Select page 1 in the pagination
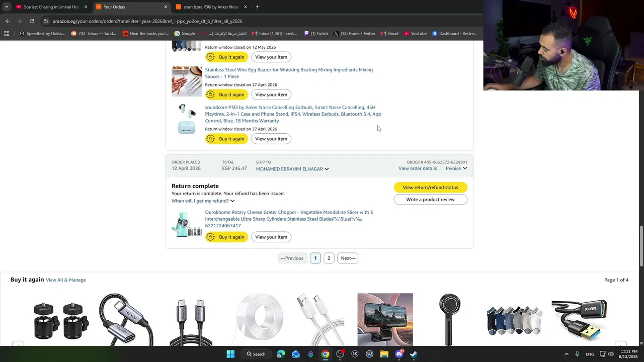The height and width of the screenshot is (362, 644). point(315,258)
